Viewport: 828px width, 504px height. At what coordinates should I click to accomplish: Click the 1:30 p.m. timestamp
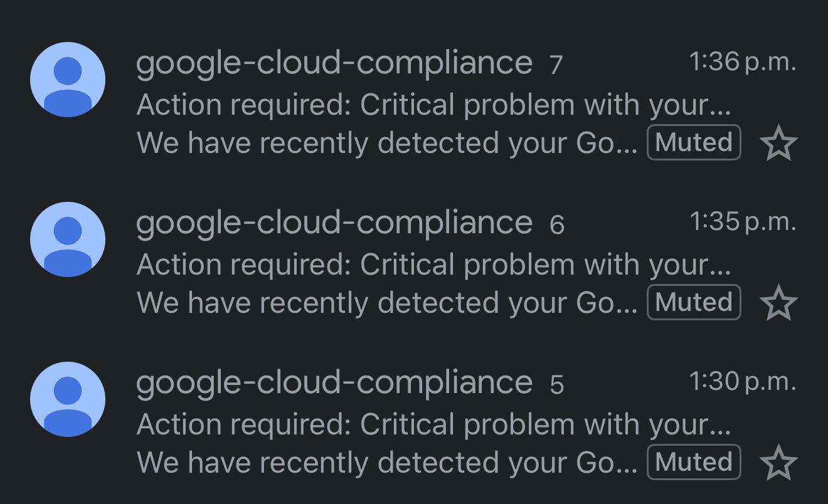point(742,382)
